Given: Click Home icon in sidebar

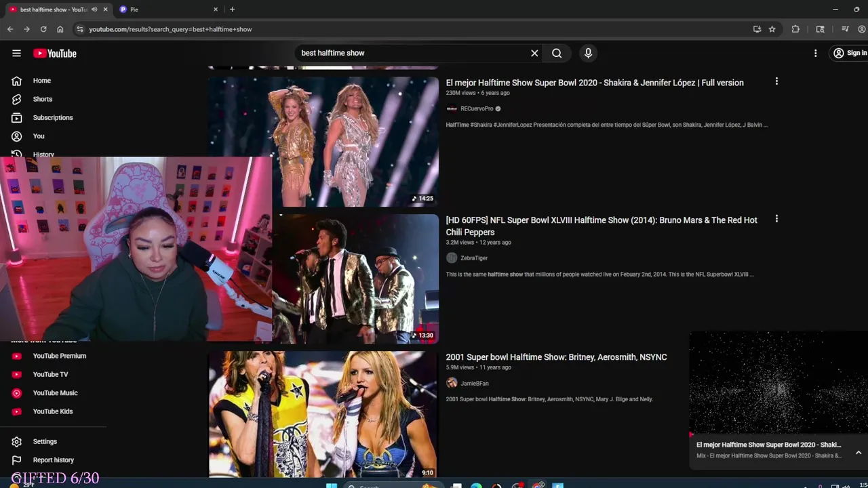Looking at the screenshot, I should click(x=16, y=81).
